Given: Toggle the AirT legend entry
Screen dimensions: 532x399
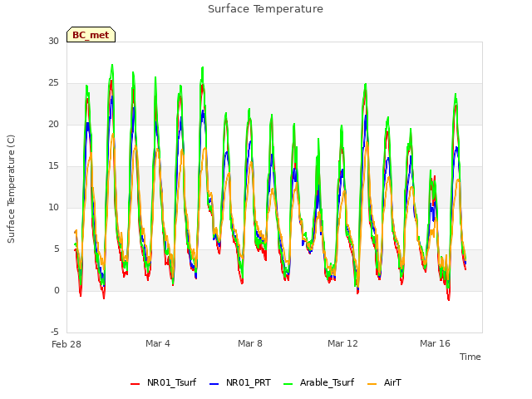Looking at the screenshot, I should point(384,382).
